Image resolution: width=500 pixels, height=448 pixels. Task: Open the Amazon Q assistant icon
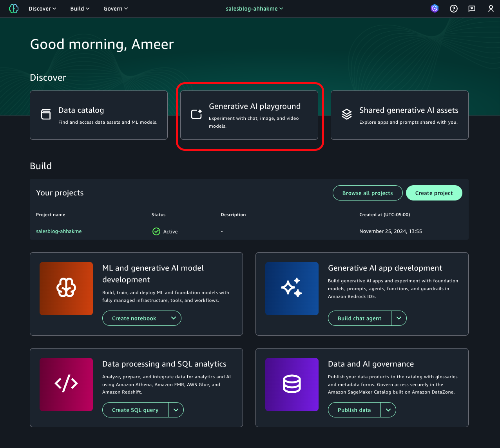435,8
